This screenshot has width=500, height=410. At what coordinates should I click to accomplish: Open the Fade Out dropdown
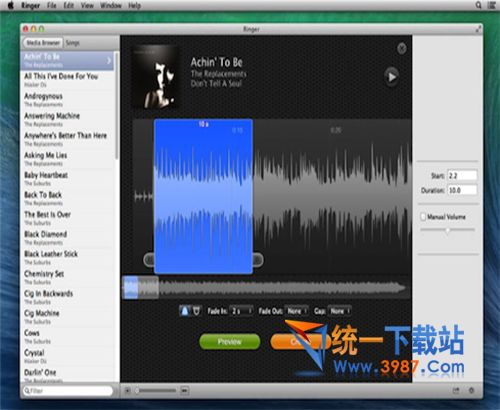click(296, 311)
